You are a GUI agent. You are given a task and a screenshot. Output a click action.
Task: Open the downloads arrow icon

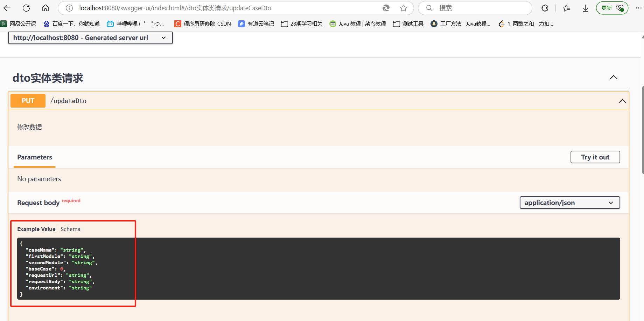point(586,8)
